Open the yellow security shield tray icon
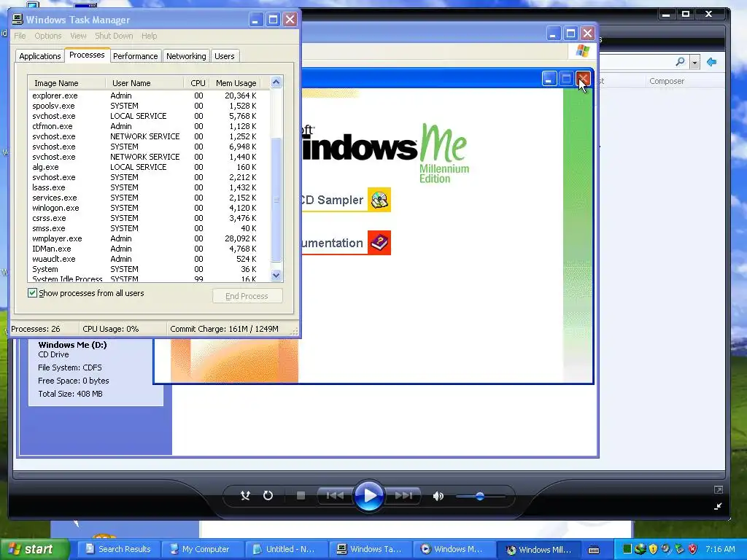 coord(653,549)
